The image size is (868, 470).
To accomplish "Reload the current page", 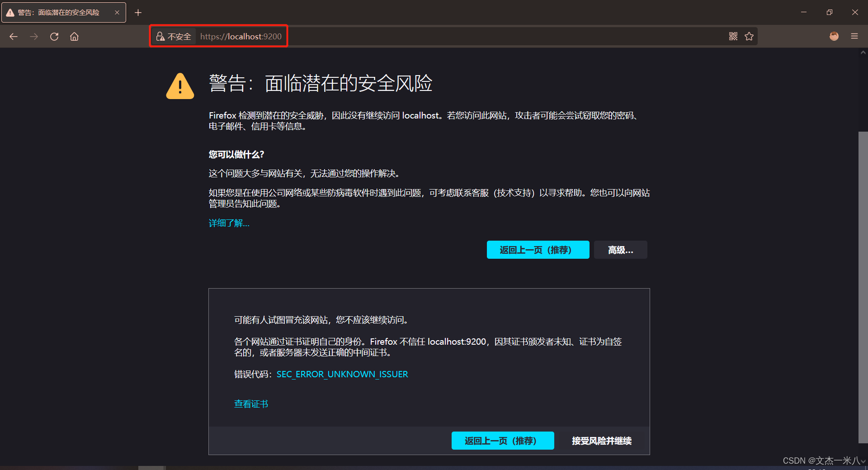I will [x=54, y=37].
